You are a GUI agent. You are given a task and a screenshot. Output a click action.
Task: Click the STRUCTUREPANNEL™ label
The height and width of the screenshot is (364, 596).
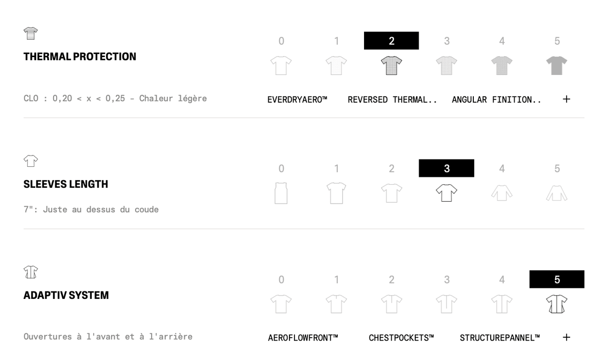coord(500,338)
